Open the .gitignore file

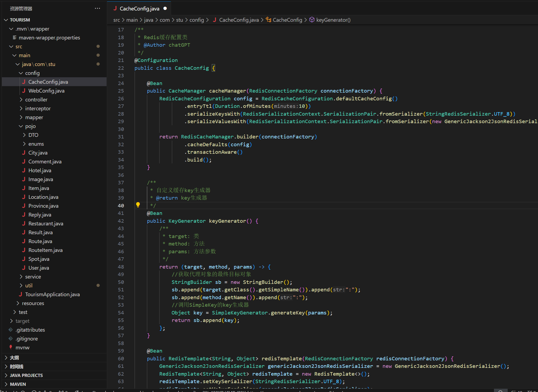tap(27, 339)
